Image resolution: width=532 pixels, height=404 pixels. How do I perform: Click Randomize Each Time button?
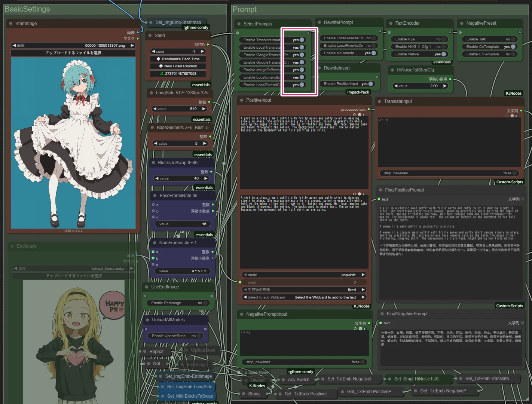coord(178,59)
